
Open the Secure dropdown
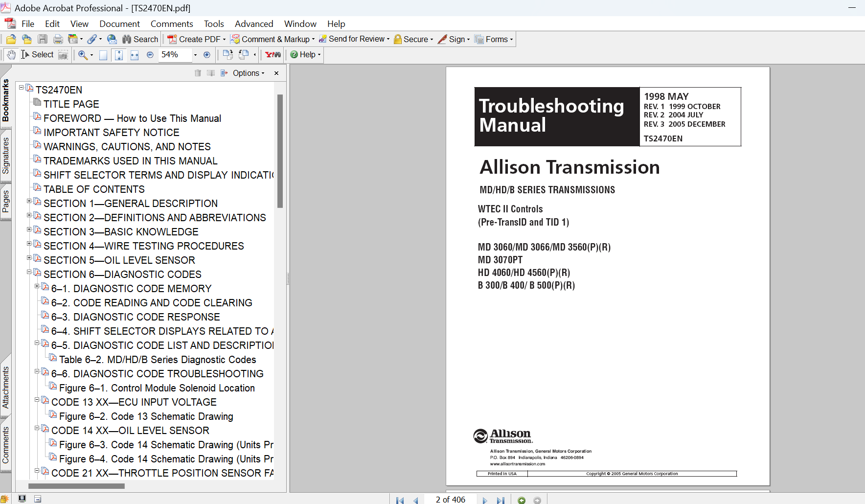[x=413, y=39]
